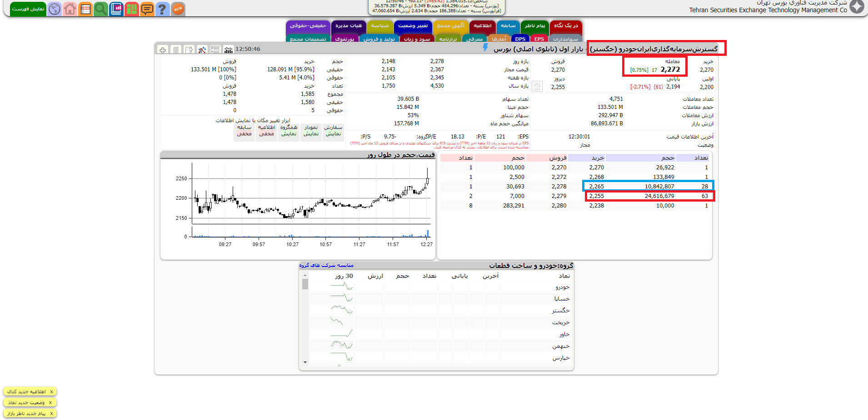
Task: Dismiss the وضعیت جدید نماد notification
Action: 50,403
